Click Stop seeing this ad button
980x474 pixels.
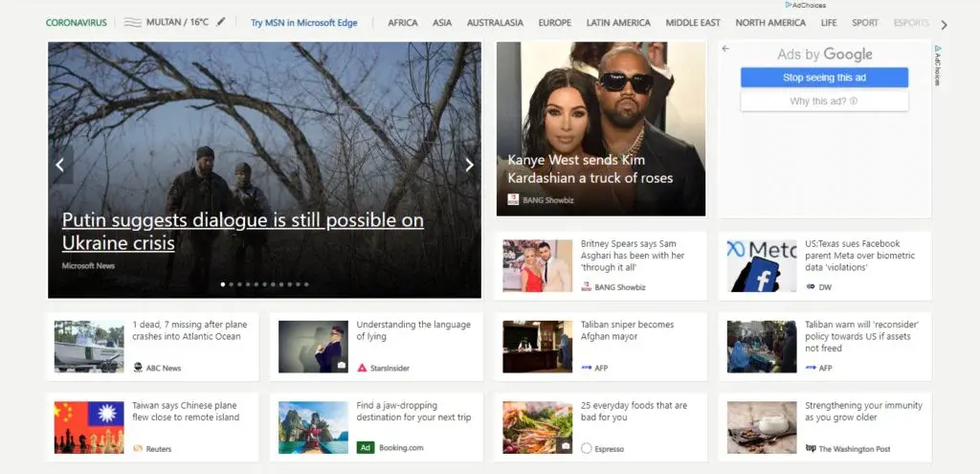click(824, 78)
